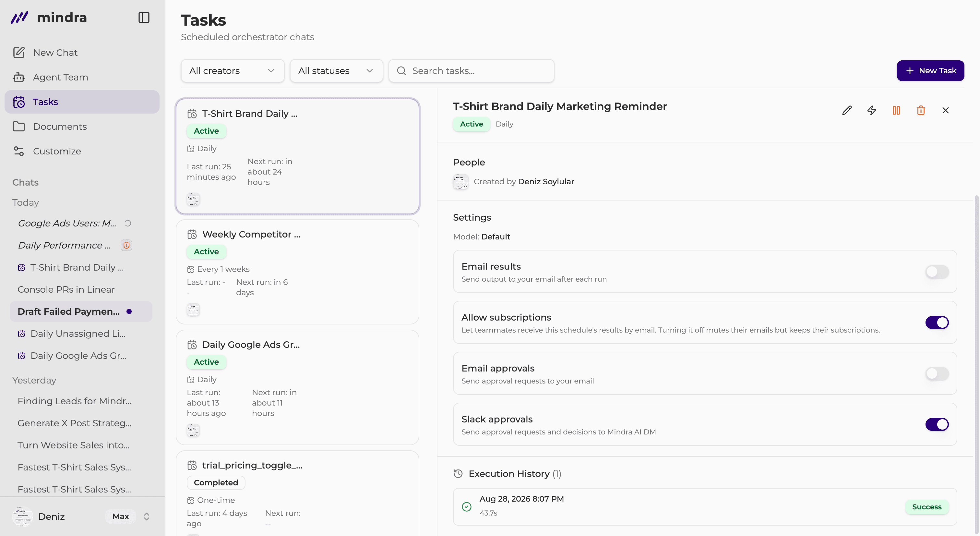Edit the task with the pencil icon
Screen dimensions: 980x536
point(847,110)
